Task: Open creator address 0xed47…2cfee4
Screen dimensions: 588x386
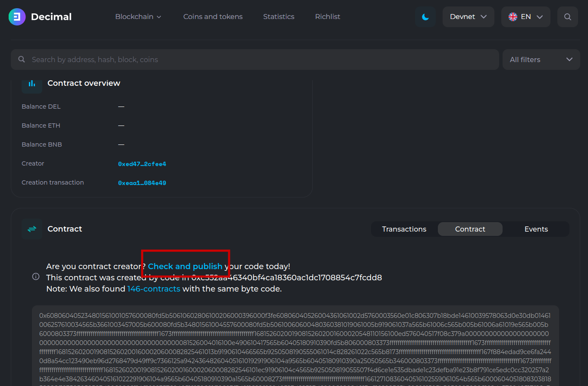Action: click(142, 164)
